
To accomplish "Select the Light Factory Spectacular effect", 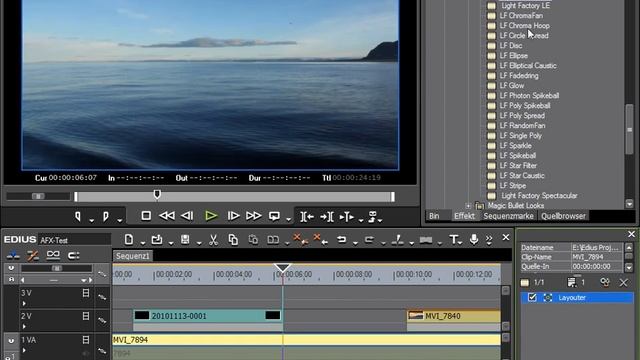I will coord(539,196).
